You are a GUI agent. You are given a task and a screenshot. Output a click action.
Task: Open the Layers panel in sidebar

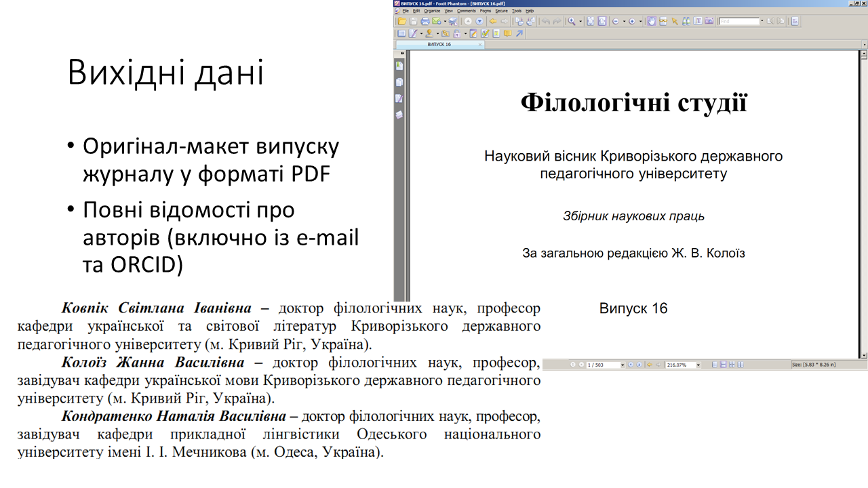(x=399, y=115)
